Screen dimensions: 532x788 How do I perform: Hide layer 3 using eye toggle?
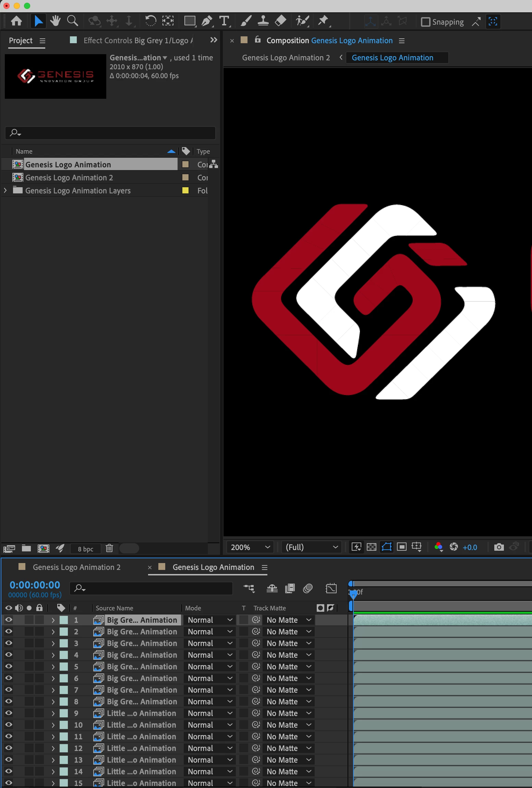coord(9,643)
